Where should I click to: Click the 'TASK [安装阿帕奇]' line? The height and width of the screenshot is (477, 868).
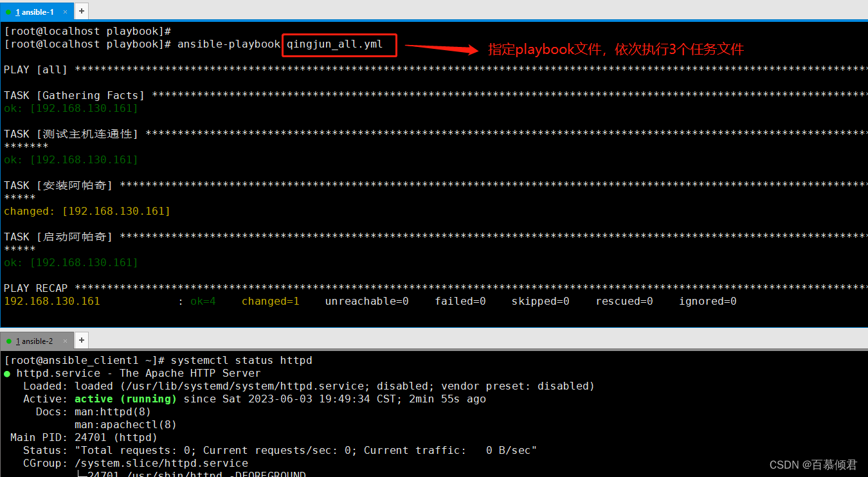click(435, 185)
